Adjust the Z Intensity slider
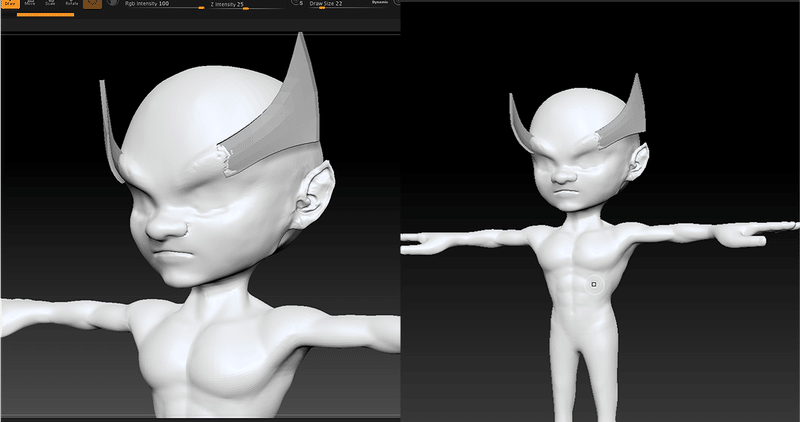The height and width of the screenshot is (422, 800). coord(247,5)
